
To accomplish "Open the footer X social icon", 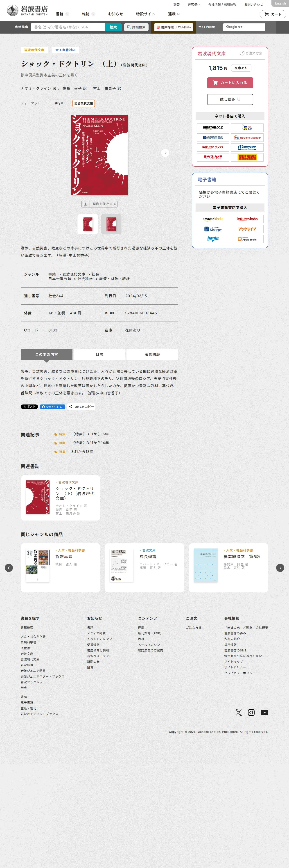I will (239, 712).
